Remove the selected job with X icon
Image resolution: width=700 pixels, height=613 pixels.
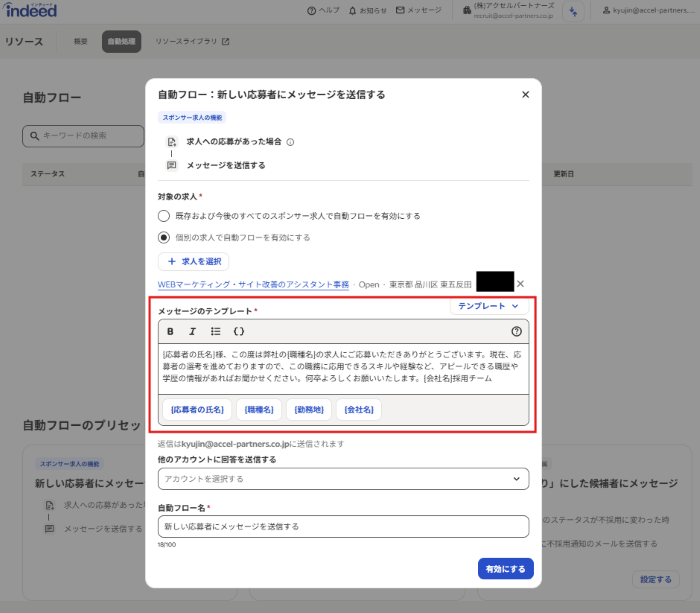520,284
